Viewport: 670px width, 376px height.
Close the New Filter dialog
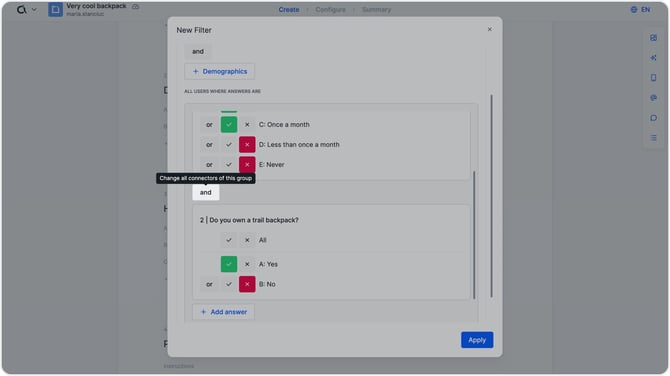click(490, 29)
